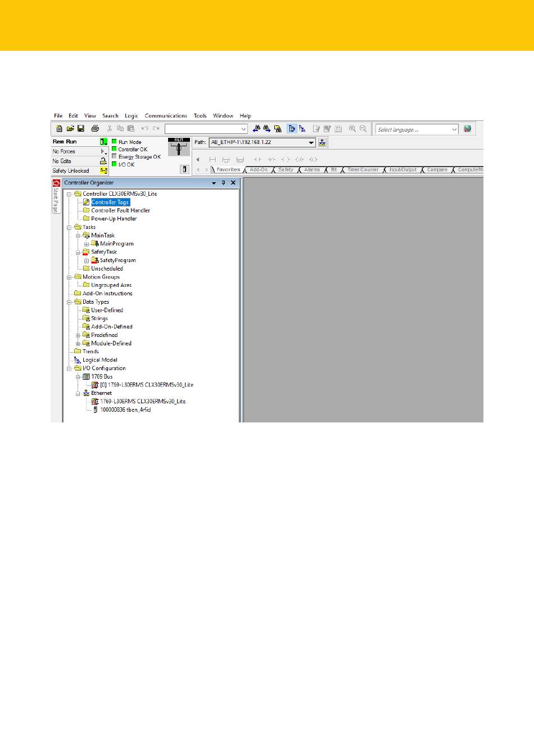Viewport: 534px width, 756px height.
Task: Click the Zoom Out magnifier icon
Action: pos(363,129)
